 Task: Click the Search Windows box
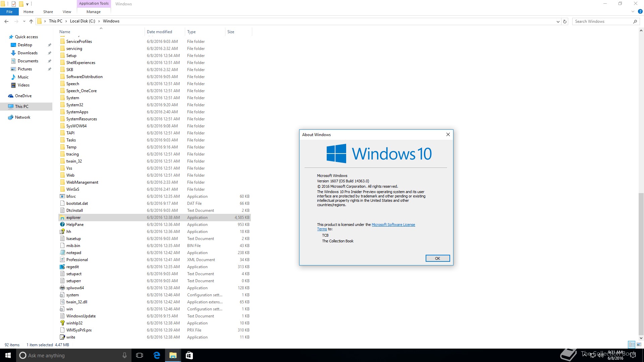pos(605,21)
